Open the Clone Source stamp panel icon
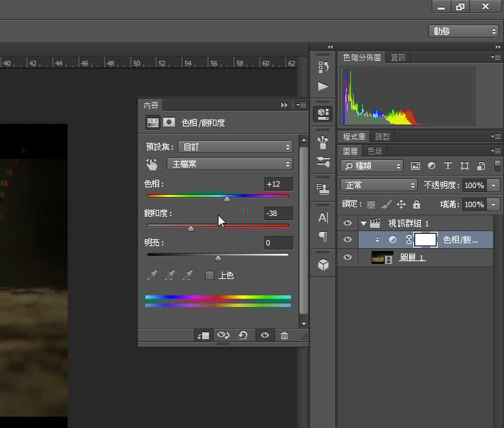 pos(323,187)
